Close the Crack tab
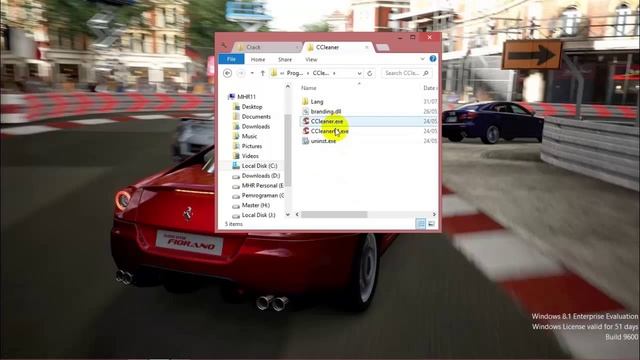Viewport: 640px width, 360px height. pos(297,47)
